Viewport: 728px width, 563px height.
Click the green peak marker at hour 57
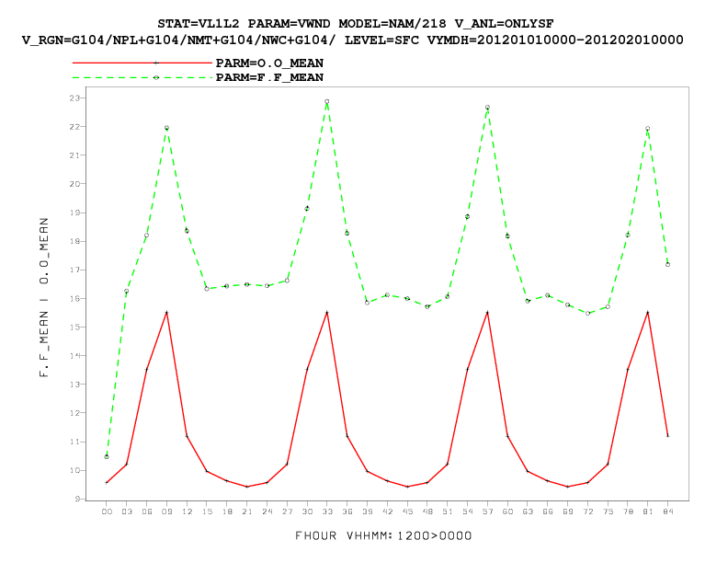487,108
